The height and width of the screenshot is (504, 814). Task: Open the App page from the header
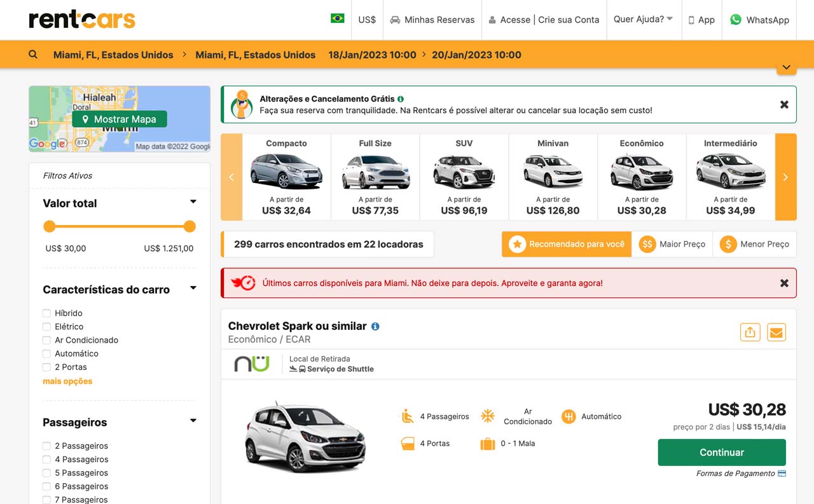[x=701, y=20]
